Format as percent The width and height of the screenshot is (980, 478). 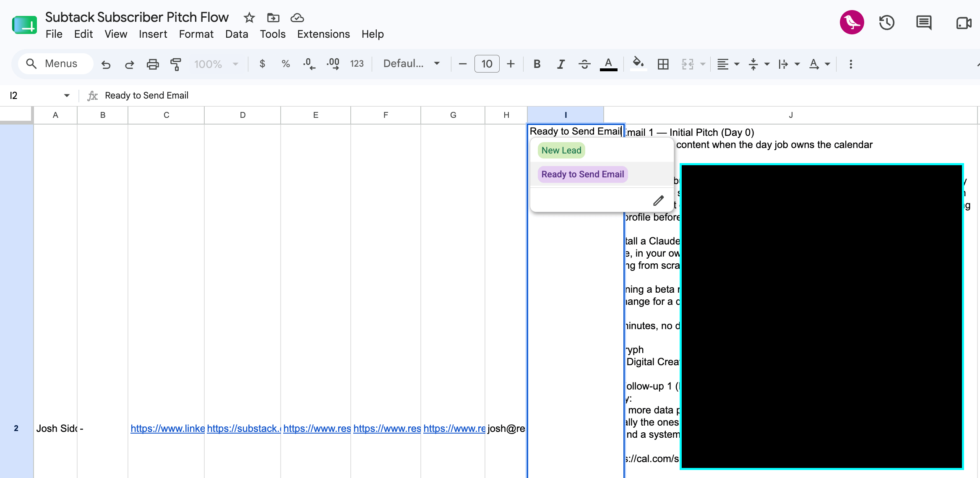(286, 64)
